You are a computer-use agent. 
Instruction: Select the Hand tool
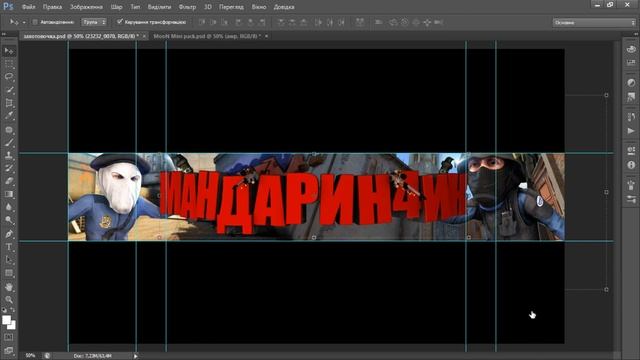pos(9,287)
